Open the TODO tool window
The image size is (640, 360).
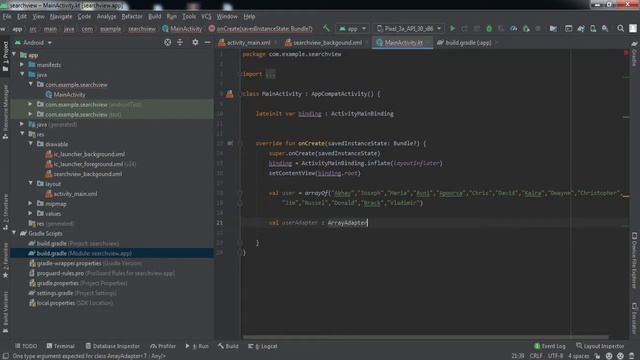pyautogui.click(x=26, y=346)
